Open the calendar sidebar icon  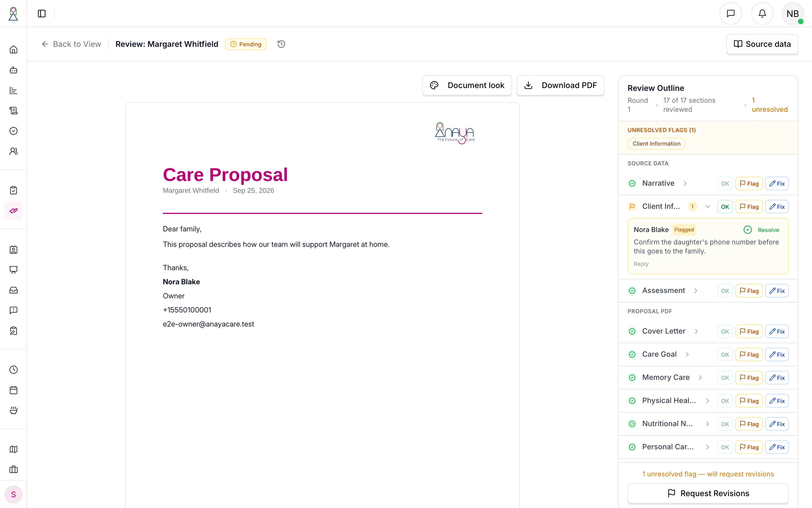(x=14, y=390)
